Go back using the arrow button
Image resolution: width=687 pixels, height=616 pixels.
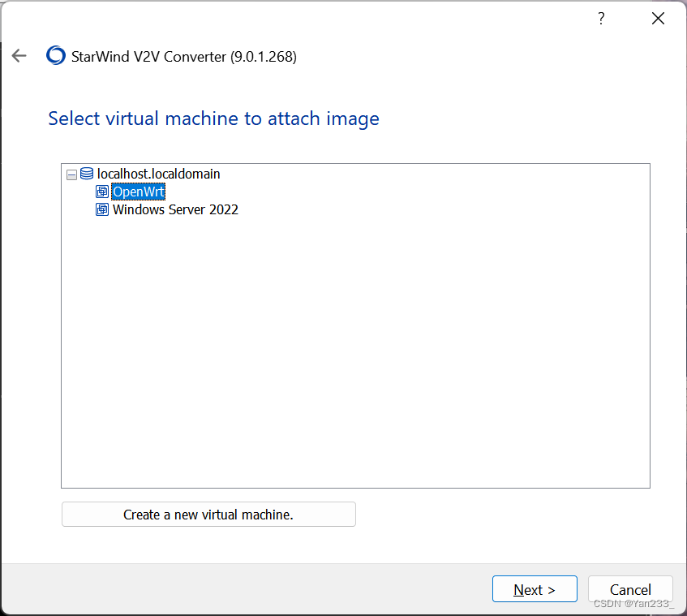19,56
